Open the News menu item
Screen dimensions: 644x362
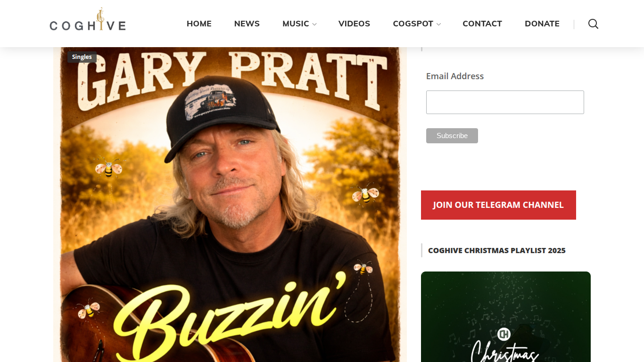pos(247,24)
